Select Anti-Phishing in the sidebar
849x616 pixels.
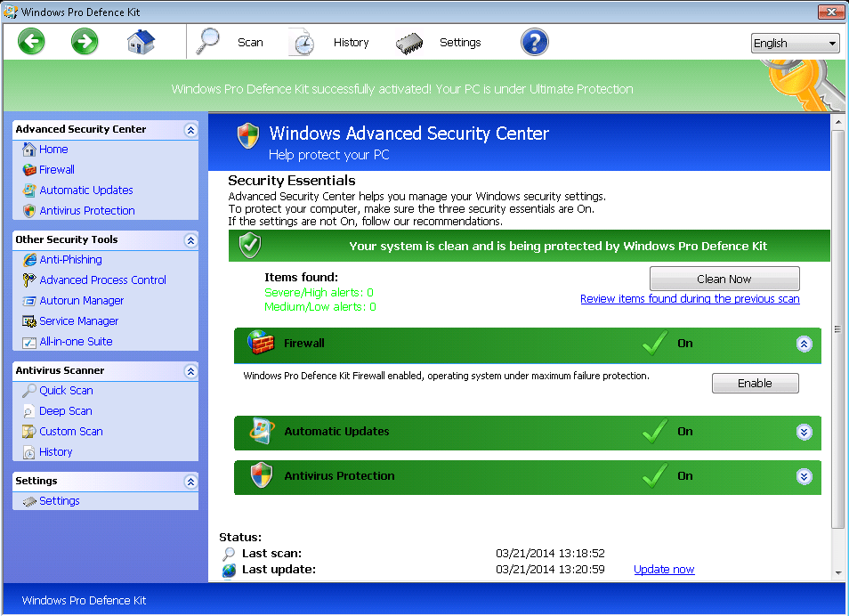pyautogui.click(x=70, y=260)
